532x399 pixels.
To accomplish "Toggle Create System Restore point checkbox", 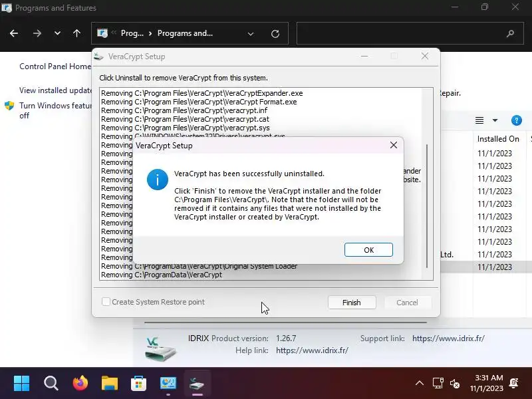I will tap(106, 302).
